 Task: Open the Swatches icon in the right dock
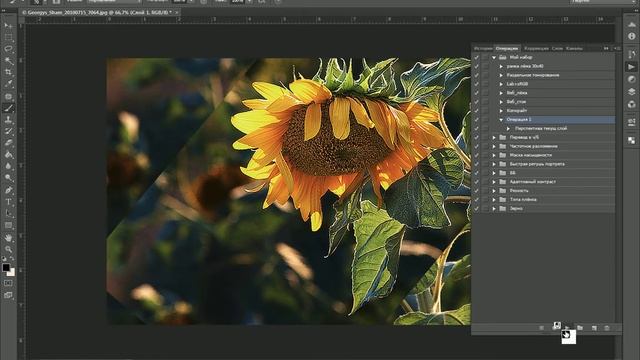pyautogui.click(x=631, y=140)
